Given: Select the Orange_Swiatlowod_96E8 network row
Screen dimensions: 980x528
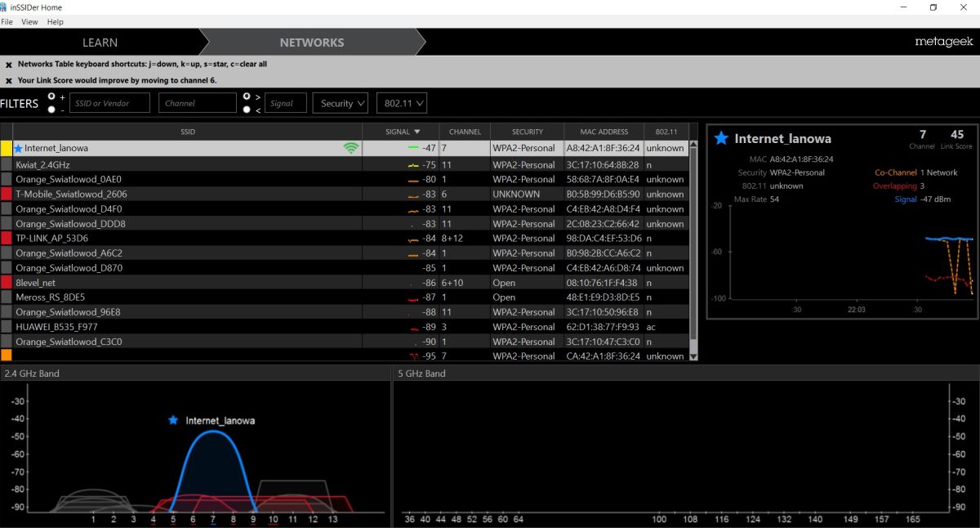Looking at the screenshot, I should pos(345,311).
